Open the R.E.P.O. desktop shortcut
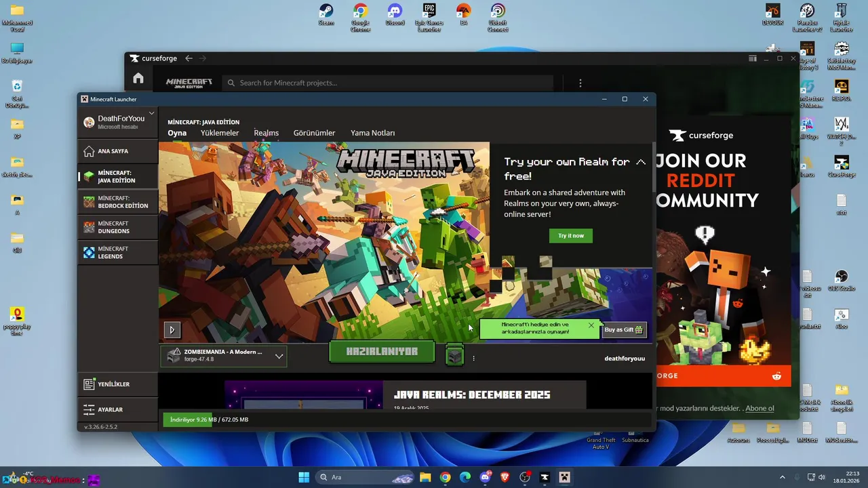Screen dimensions: 868x488 (842, 91)
